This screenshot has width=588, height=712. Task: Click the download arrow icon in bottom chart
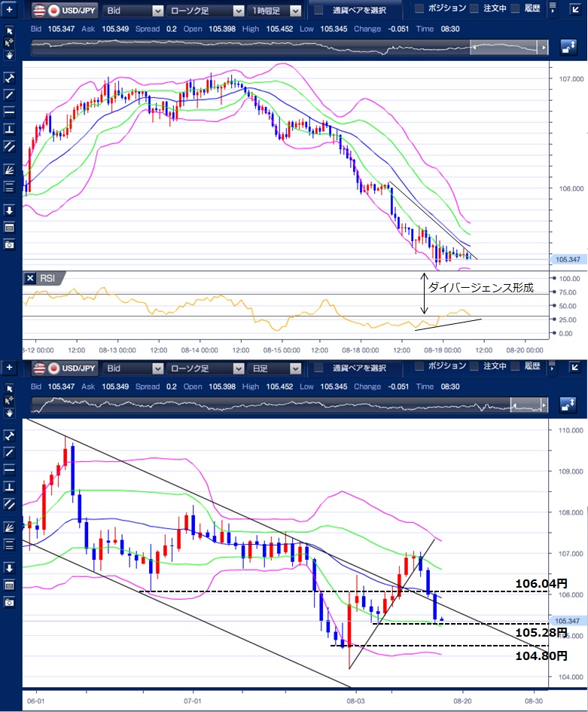click(x=9, y=567)
